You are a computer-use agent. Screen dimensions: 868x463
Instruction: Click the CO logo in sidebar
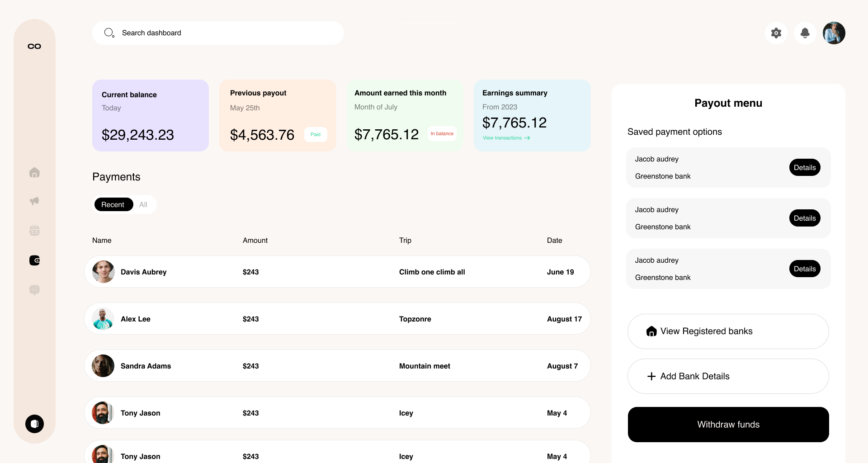coord(34,46)
